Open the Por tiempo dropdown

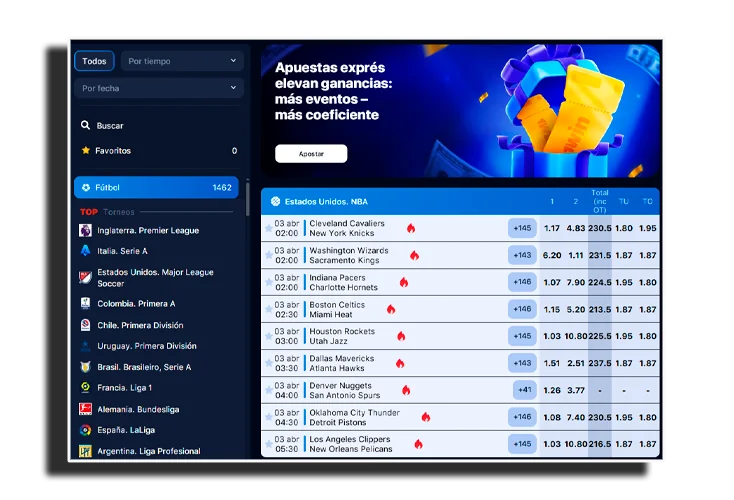tap(182, 61)
